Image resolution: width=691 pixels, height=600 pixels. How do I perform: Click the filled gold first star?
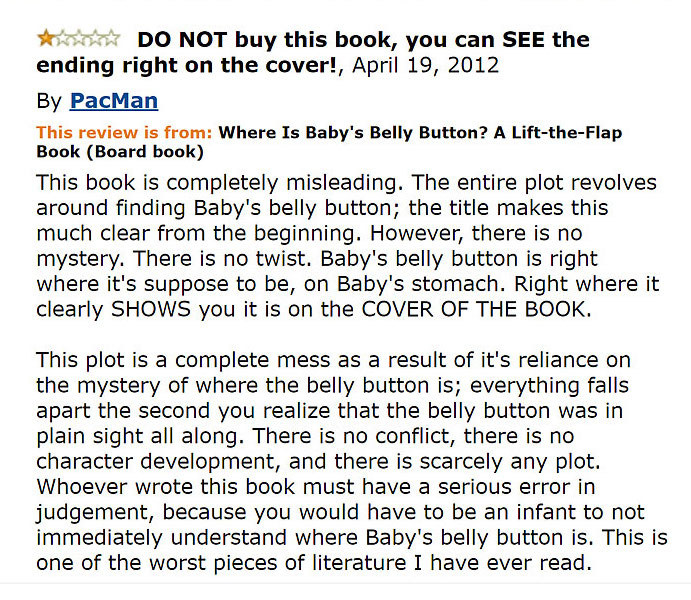(x=45, y=38)
